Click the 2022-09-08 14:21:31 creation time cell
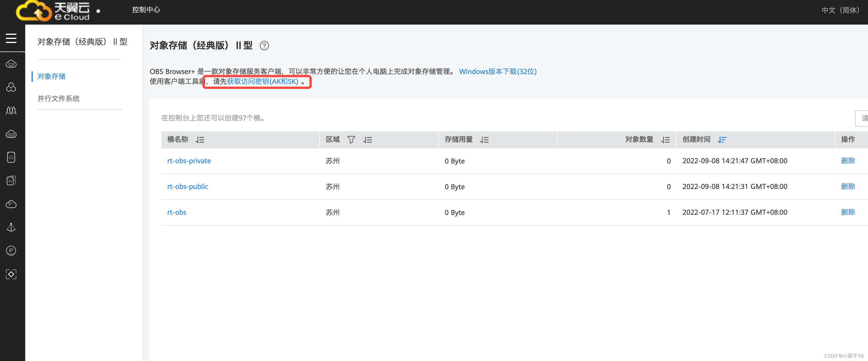The image size is (868, 361). pos(735,187)
